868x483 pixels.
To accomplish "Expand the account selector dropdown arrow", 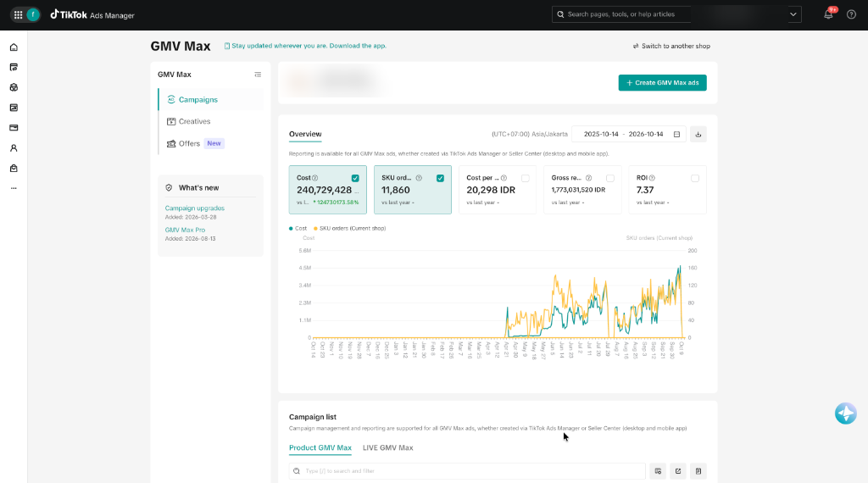I will pyautogui.click(x=793, y=14).
